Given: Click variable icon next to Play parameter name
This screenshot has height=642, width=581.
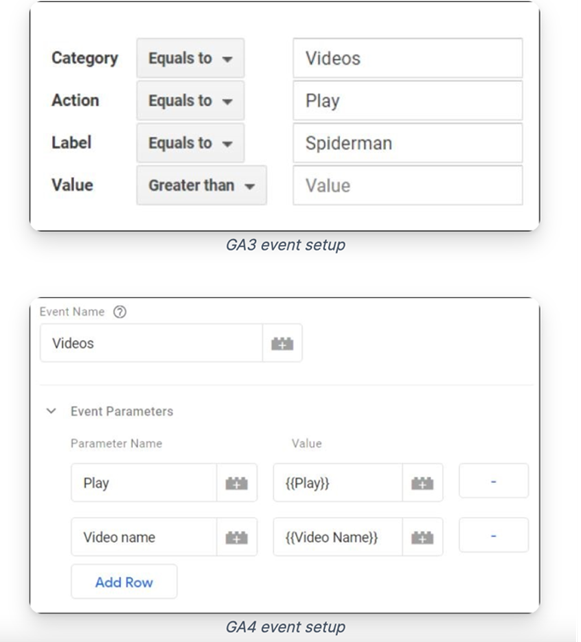Looking at the screenshot, I should pos(237,483).
